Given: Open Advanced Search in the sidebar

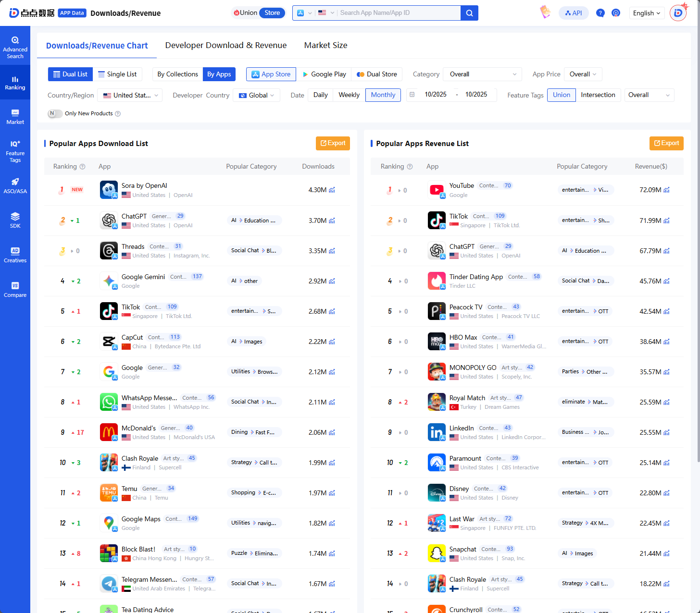Looking at the screenshot, I should tap(15, 48).
